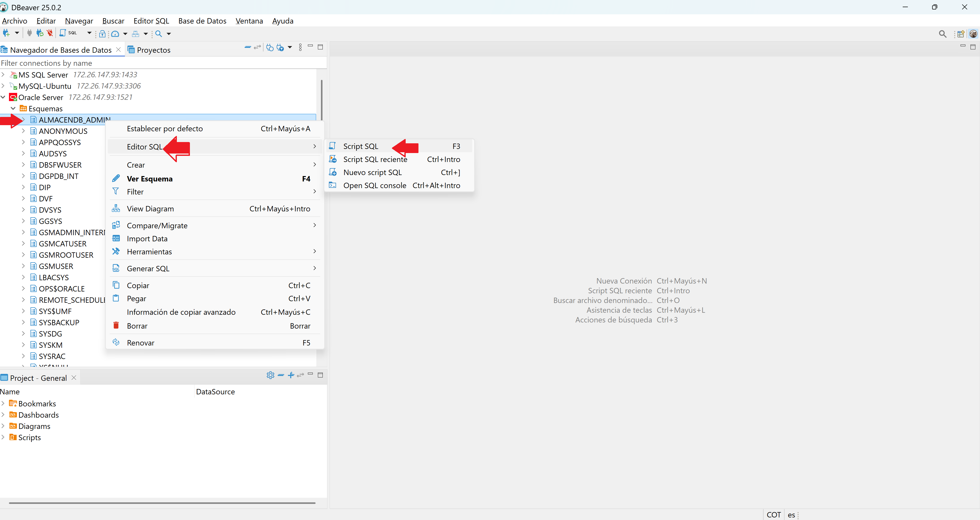
Task: Expand the Scripts folder in the Project panel
Action: click(x=3, y=437)
